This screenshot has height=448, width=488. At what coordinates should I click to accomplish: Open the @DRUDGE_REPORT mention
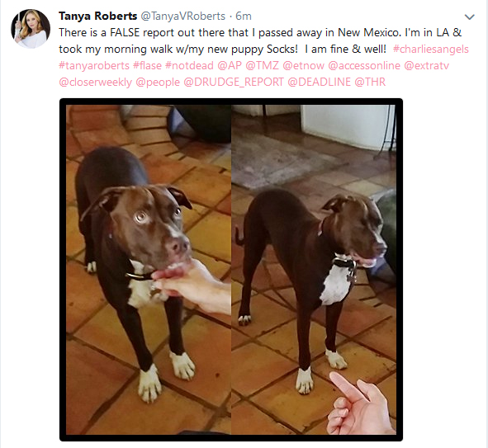(x=234, y=82)
